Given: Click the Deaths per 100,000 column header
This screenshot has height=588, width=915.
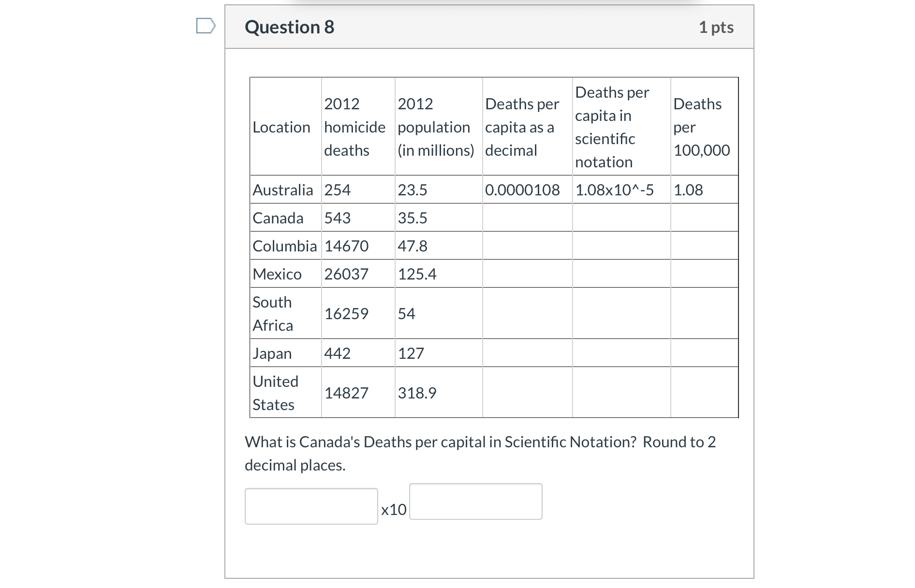Looking at the screenshot, I should coord(701,127).
